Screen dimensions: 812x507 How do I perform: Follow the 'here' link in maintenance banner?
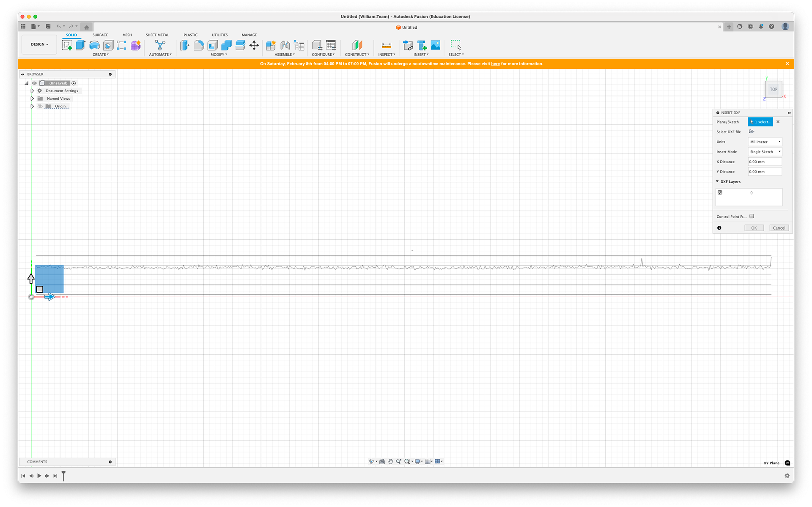[x=495, y=64]
